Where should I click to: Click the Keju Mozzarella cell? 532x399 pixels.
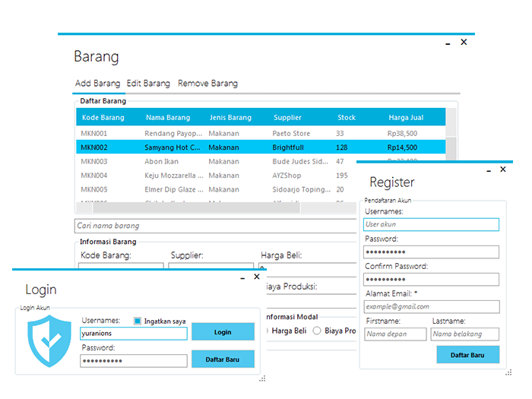pos(174,176)
